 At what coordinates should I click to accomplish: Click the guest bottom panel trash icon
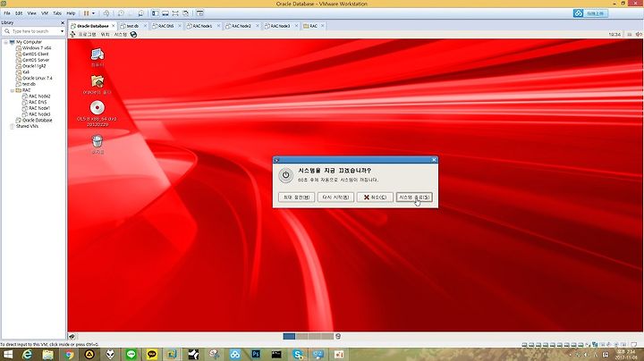click(x=338, y=336)
